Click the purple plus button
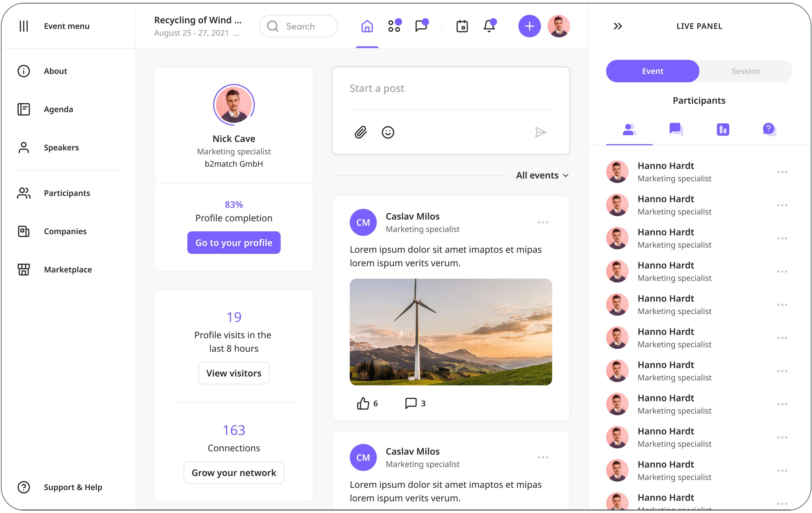812x513 pixels. pos(529,26)
